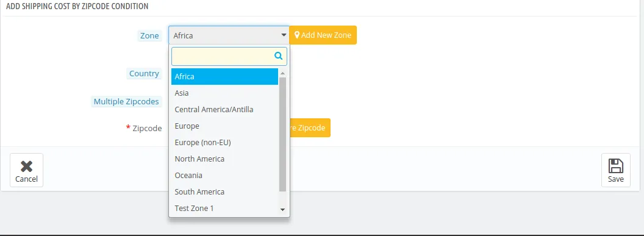Click the Add Shipping Cost by Zipcode heading
Image resolution: width=644 pixels, height=236 pixels.
click(77, 7)
